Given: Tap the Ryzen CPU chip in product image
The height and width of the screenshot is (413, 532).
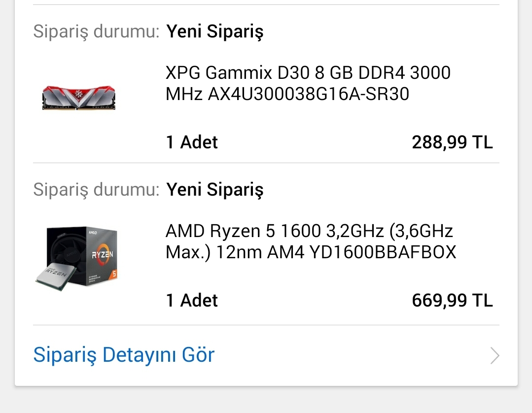Looking at the screenshot, I should point(56,275).
